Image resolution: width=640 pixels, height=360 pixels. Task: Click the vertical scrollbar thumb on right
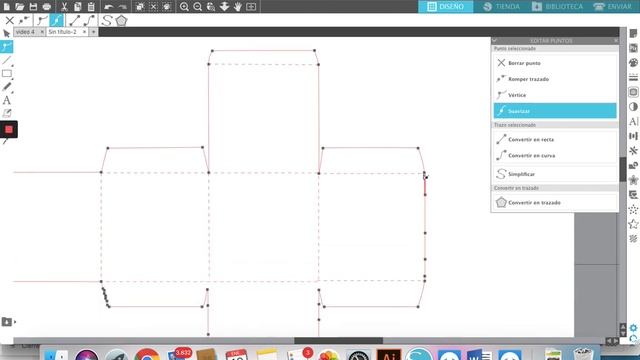(622, 169)
